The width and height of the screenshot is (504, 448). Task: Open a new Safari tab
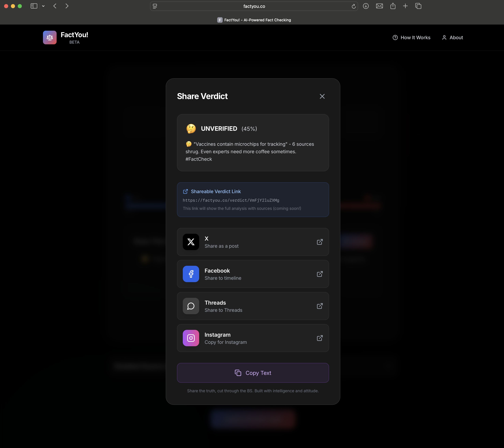click(x=405, y=6)
